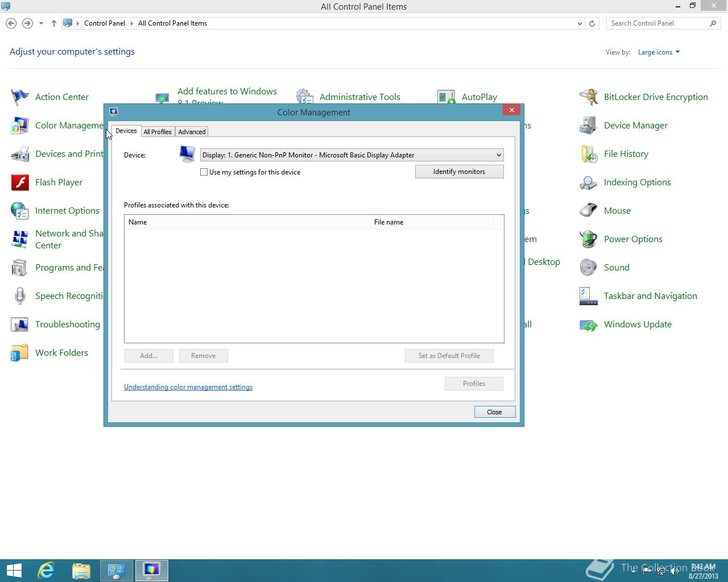Viewport: 728px width, 582px height.
Task: Select Color Management taskbar button
Action: point(151,570)
